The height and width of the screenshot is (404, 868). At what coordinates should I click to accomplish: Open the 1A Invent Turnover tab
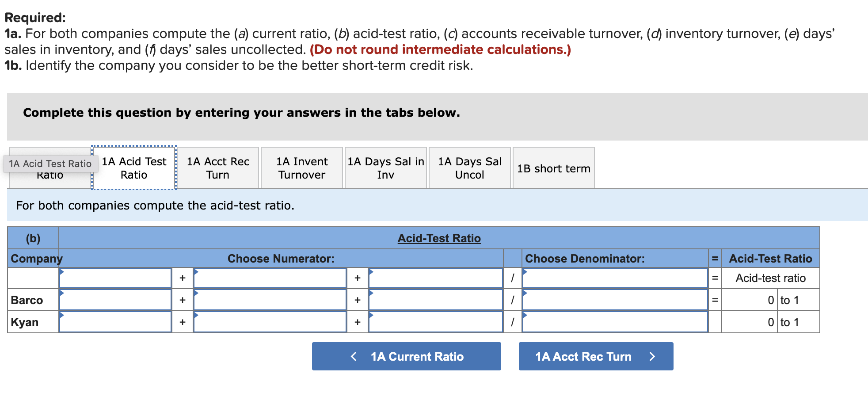(x=301, y=168)
